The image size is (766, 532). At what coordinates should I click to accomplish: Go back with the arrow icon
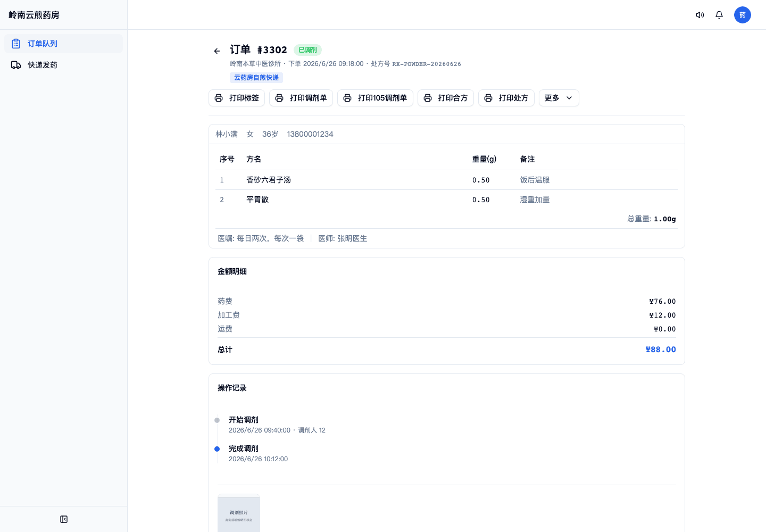pos(217,51)
